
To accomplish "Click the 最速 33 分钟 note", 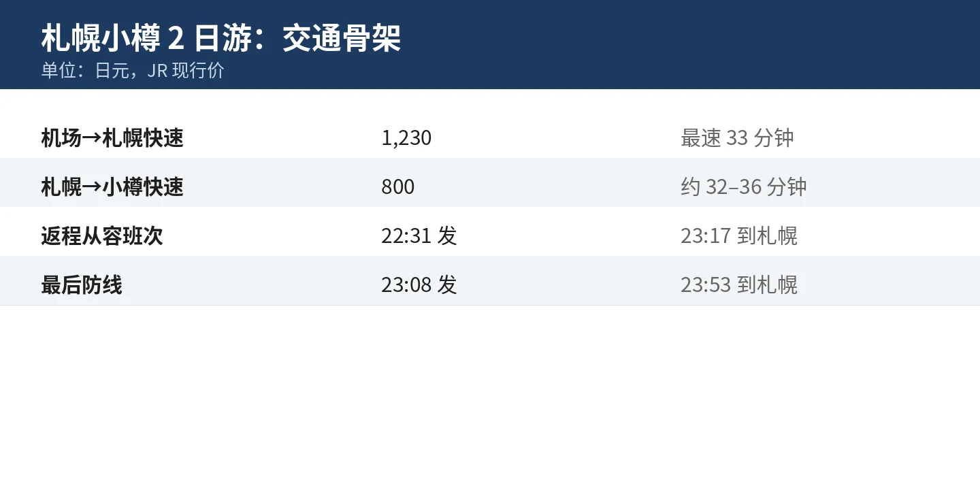I will point(737,138).
